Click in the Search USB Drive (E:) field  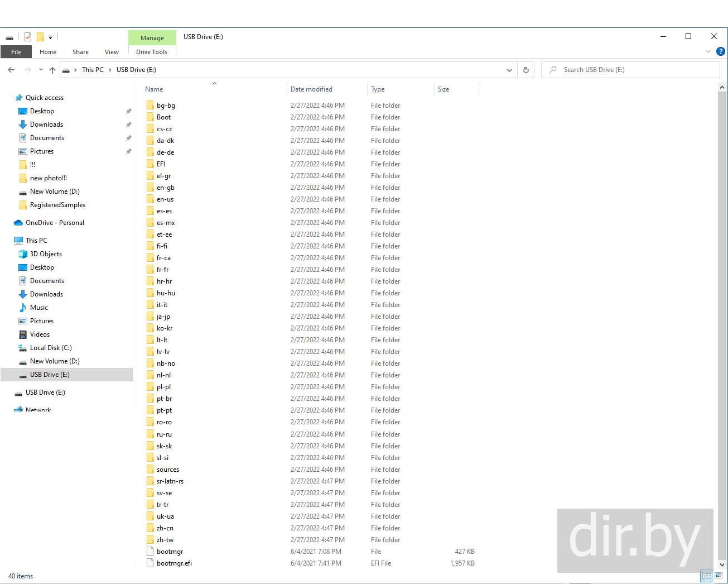coord(630,70)
